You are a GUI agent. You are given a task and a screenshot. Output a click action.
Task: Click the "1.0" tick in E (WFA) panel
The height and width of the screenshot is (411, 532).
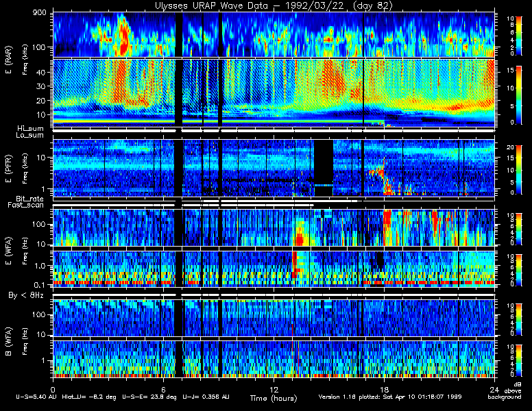[x=39, y=266]
